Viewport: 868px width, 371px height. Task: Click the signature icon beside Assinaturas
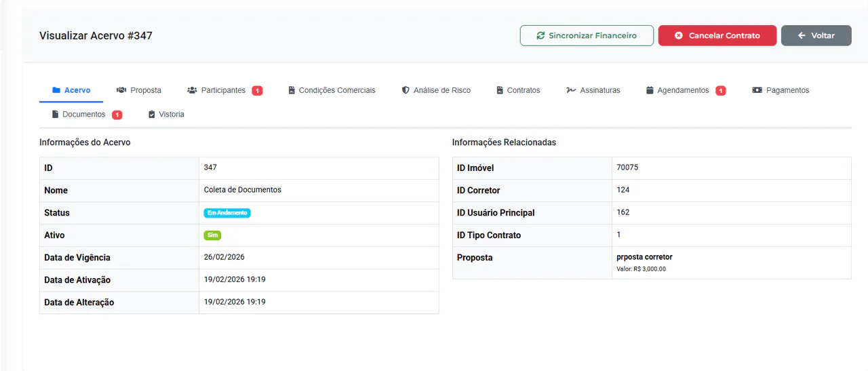571,90
